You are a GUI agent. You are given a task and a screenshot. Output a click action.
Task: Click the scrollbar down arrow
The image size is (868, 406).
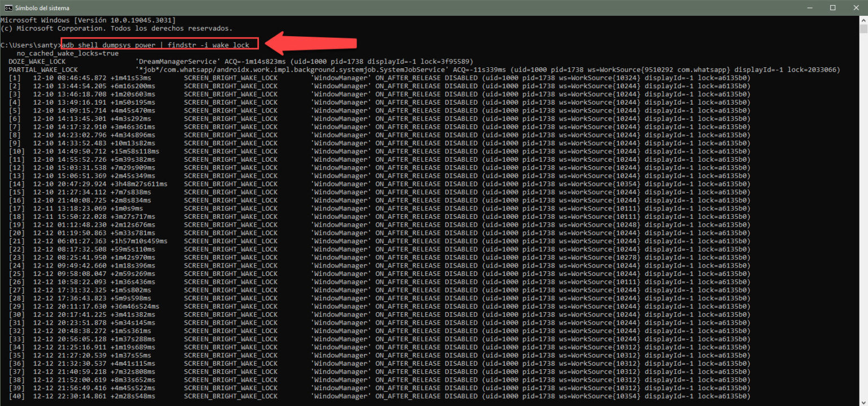pyautogui.click(x=863, y=401)
